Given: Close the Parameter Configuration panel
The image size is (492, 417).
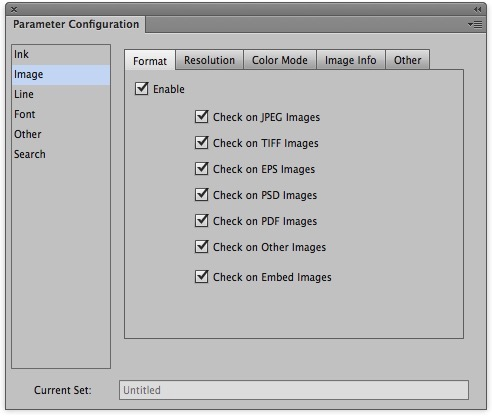Looking at the screenshot, I should [x=14, y=10].
